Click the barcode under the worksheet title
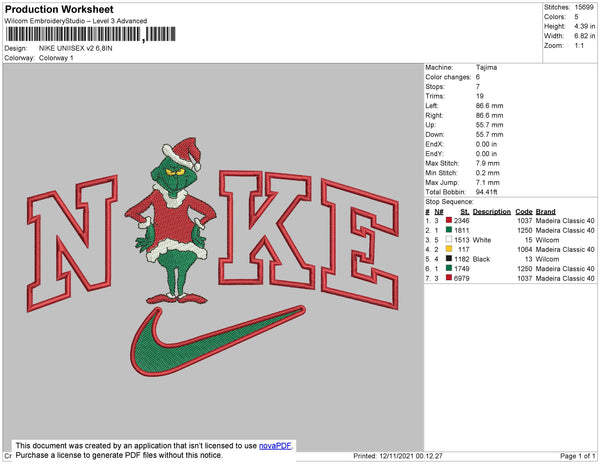The image size is (600, 464). pos(90,34)
